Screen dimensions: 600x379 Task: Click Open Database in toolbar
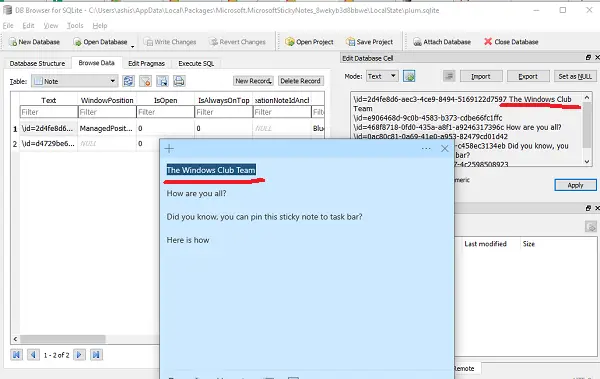pos(100,42)
